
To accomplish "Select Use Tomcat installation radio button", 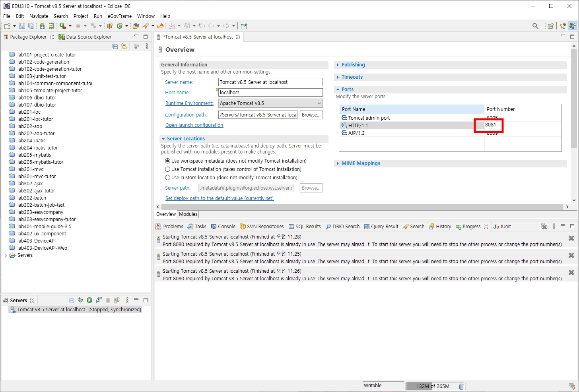I will pyautogui.click(x=167, y=169).
